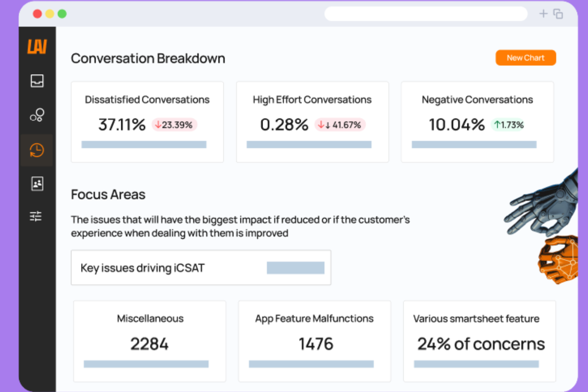The image size is (588, 392).
Task: Select the Focus Areas section title
Action: 108,194
